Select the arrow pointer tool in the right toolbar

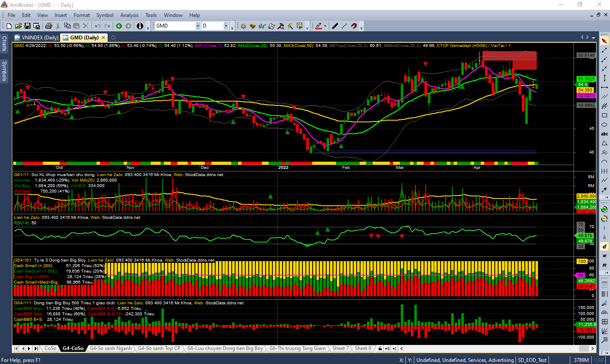click(x=604, y=41)
